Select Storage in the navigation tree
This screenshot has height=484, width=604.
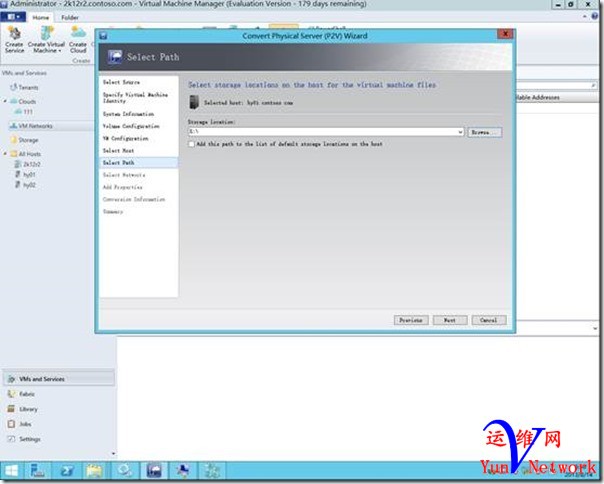tap(29, 140)
